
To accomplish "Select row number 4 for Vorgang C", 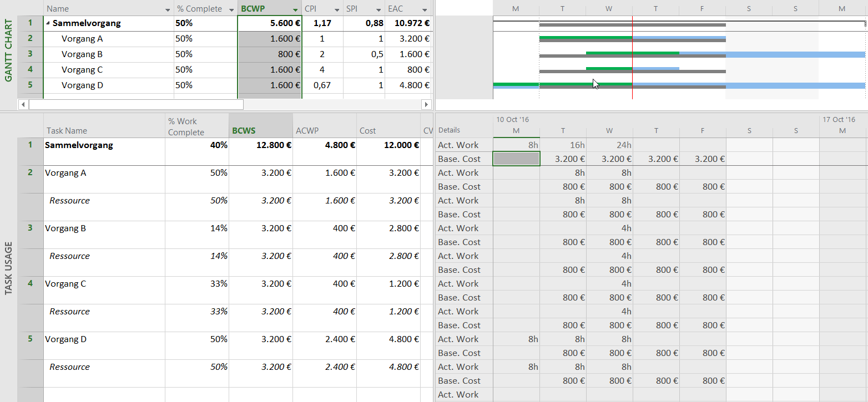I will [31, 69].
